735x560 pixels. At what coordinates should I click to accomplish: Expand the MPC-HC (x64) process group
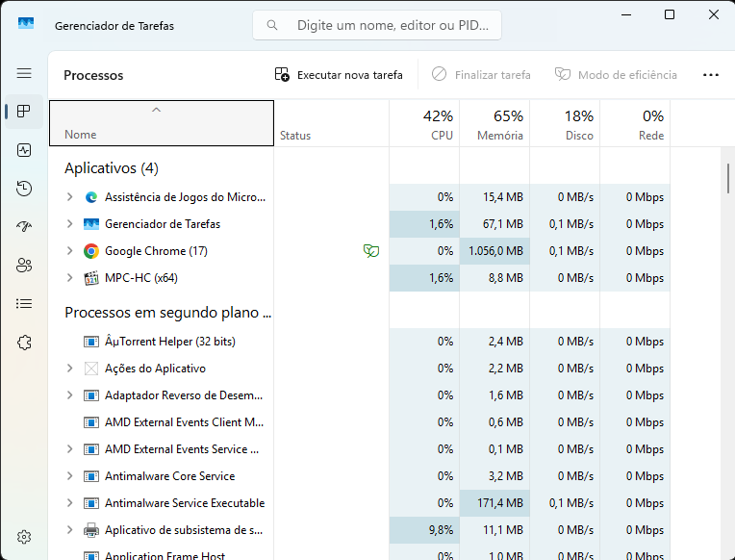pyautogui.click(x=70, y=278)
